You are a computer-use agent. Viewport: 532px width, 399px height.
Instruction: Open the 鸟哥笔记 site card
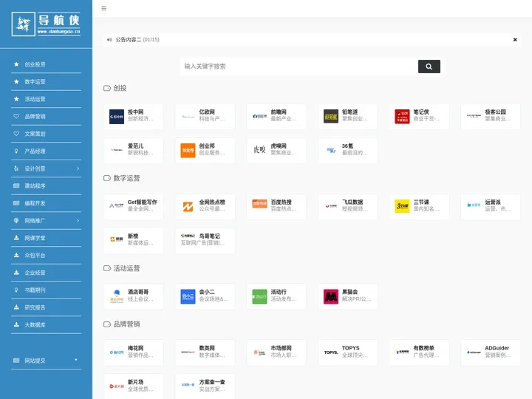click(205, 241)
